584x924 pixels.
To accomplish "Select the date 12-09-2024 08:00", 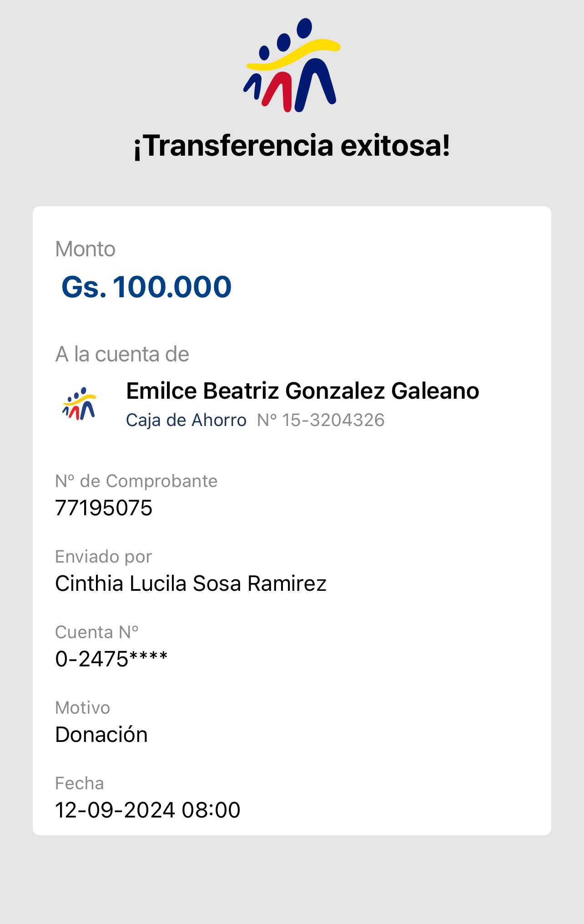I will point(147,810).
